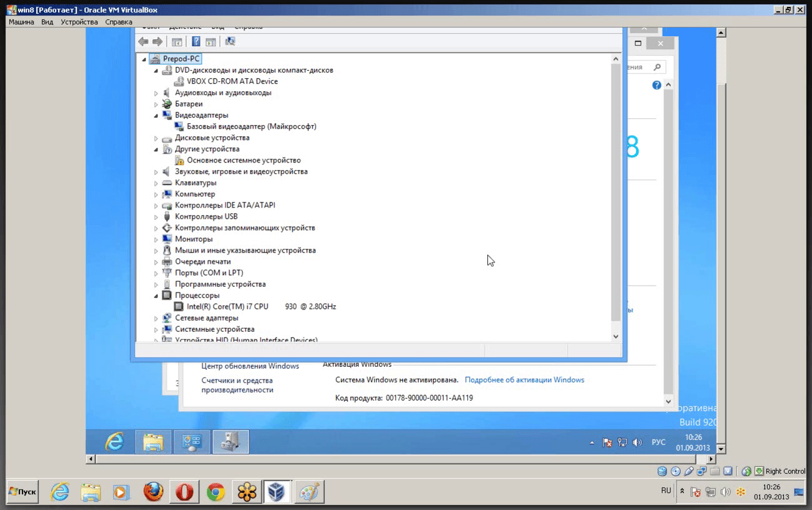The height and width of the screenshot is (510, 812).
Task: Expand the Сетевые адаптеры category
Action: pyautogui.click(x=156, y=318)
